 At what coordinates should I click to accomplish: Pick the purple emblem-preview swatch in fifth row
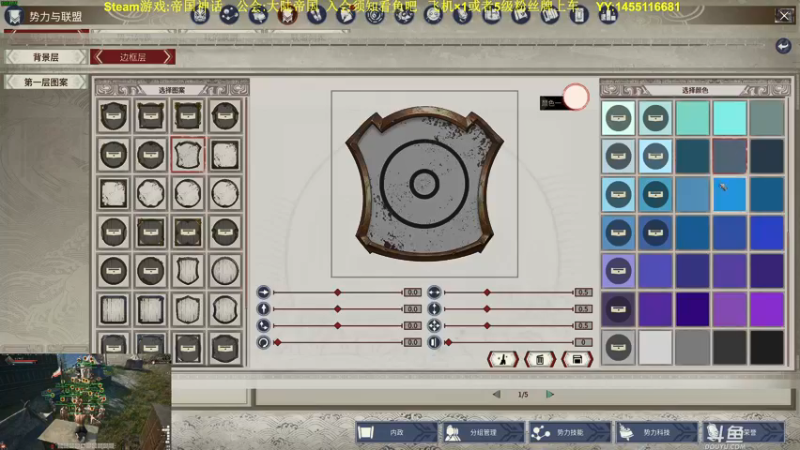tap(618, 271)
